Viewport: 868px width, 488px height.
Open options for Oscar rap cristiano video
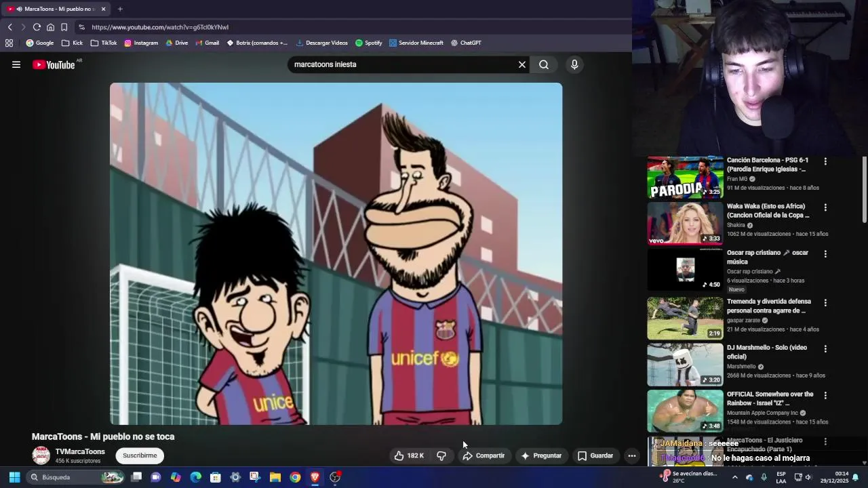coord(825,253)
